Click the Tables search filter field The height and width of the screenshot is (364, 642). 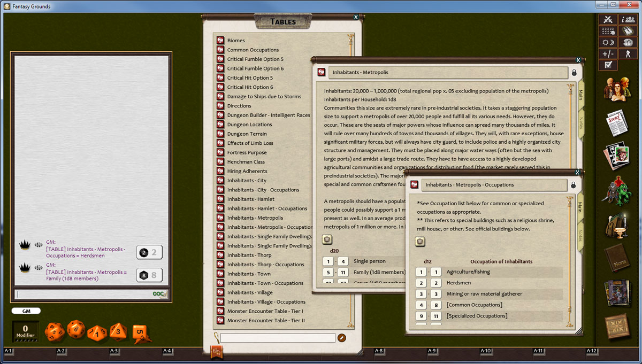(x=277, y=338)
